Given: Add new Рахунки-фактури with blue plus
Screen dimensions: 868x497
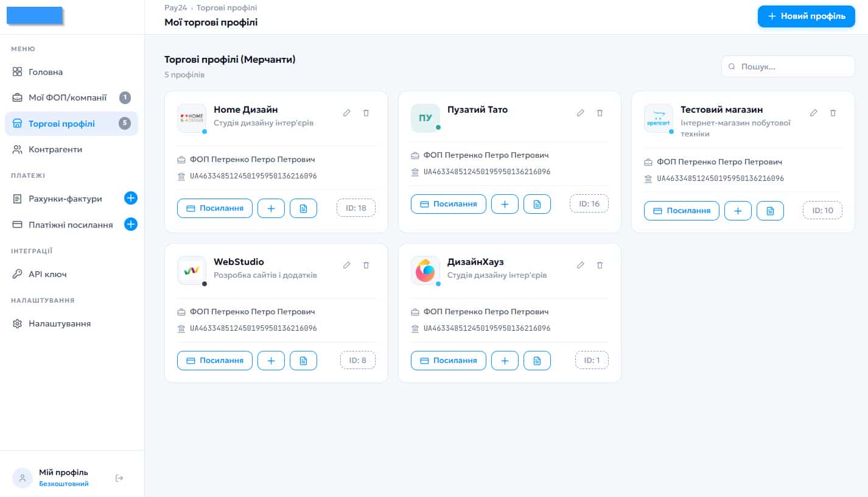Looking at the screenshot, I should [131, 199].
